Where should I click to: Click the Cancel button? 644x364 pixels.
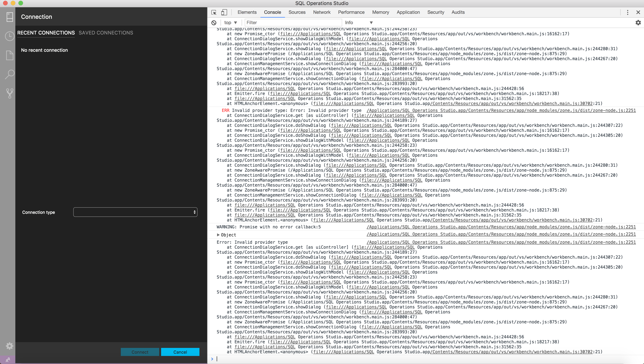pyautogui.click(x=180, y=352)
